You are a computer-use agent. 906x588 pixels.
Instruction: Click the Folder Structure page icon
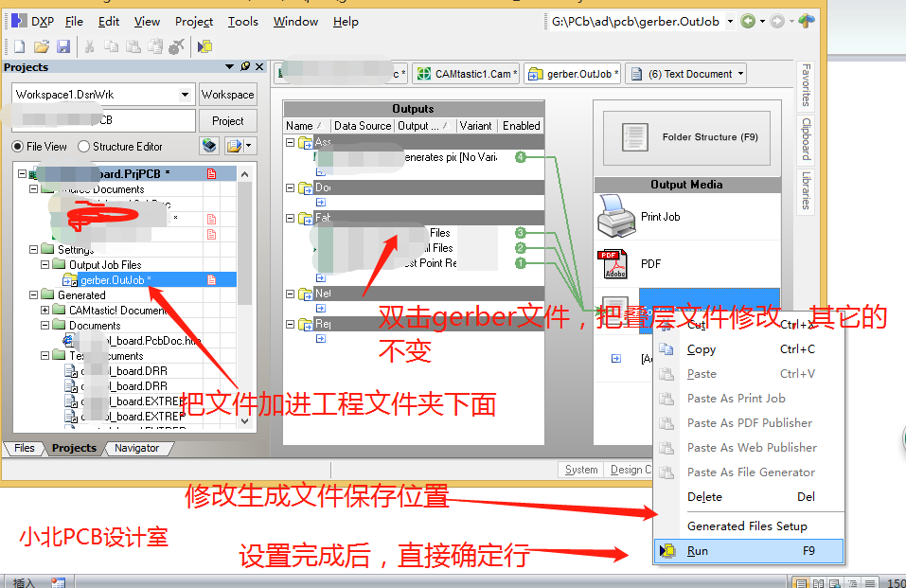pyautogui.click(x=634, y=137)
